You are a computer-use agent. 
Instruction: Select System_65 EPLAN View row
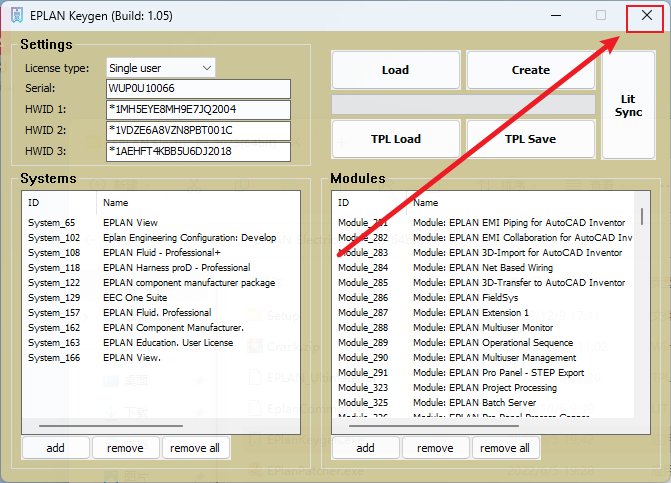point(160,222)
